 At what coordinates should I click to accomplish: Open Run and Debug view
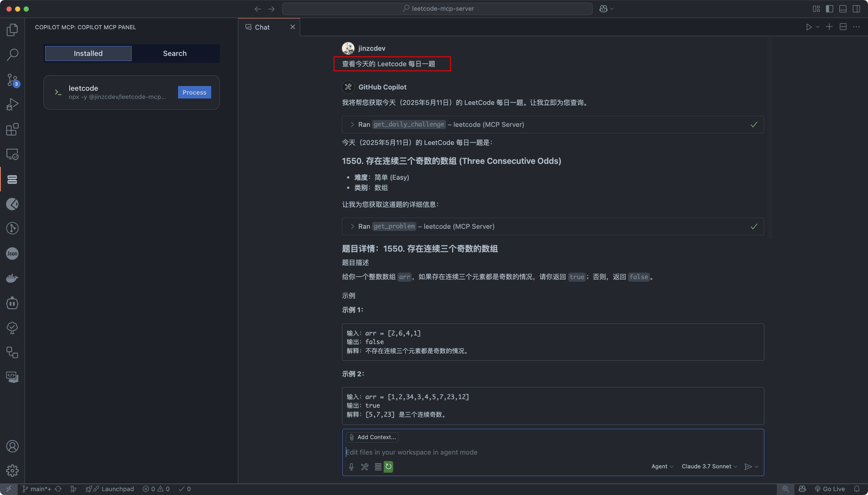click(x=12, y=105)
